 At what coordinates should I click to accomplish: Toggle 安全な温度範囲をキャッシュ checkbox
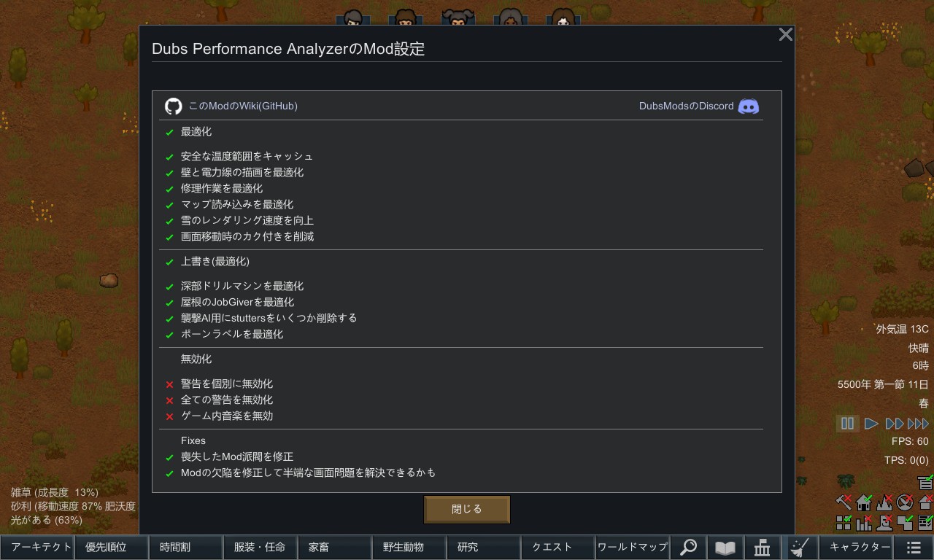click(169, 157)
